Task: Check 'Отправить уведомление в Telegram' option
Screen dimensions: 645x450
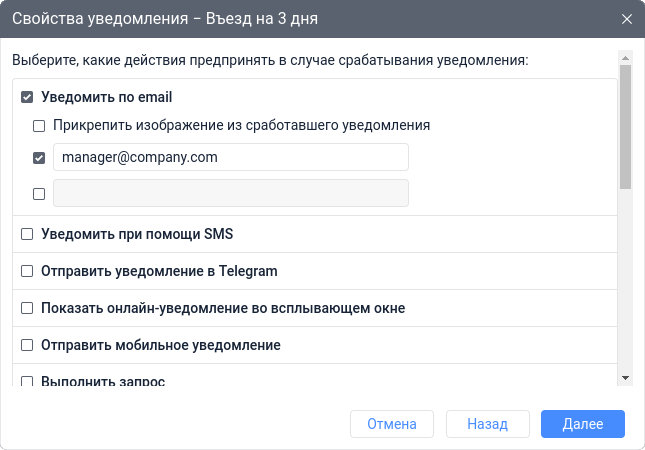Action: [x=27, y=271]
